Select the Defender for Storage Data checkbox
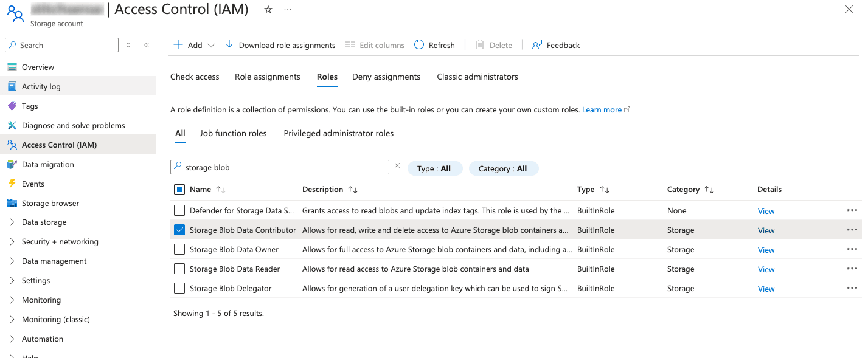Screen dimensions: 868x358 click(x=179, y=210)
